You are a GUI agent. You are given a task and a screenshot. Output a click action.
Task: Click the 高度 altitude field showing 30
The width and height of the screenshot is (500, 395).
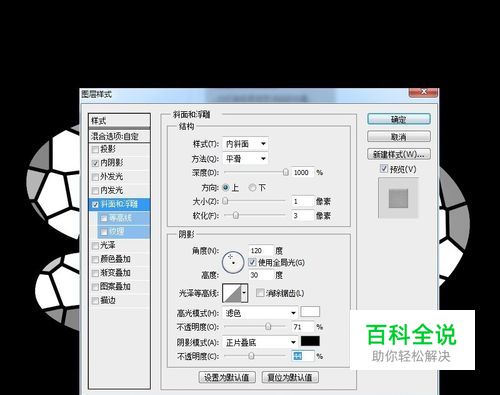point(261,275)
